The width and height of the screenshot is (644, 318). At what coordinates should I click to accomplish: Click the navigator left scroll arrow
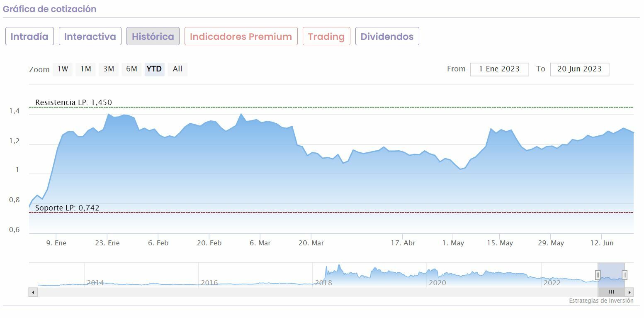[x=33, y=292]
